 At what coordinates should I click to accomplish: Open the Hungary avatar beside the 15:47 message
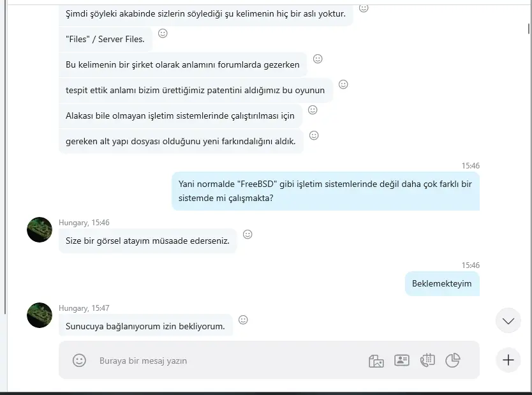(x=40, y=315)
